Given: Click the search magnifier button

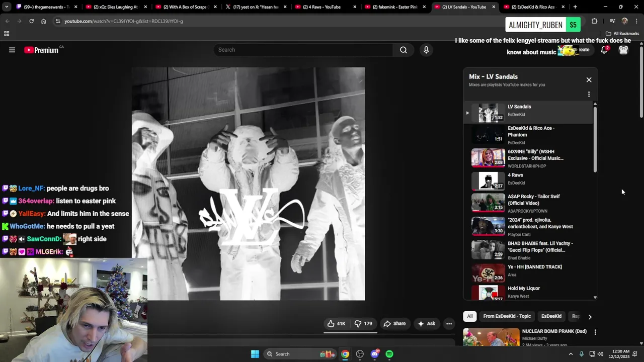Looking at the screenshot, I should click(404, 50).
